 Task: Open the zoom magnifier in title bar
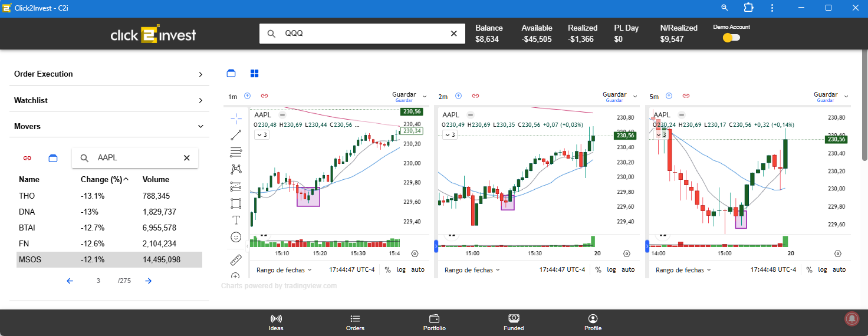click(725, 8)
